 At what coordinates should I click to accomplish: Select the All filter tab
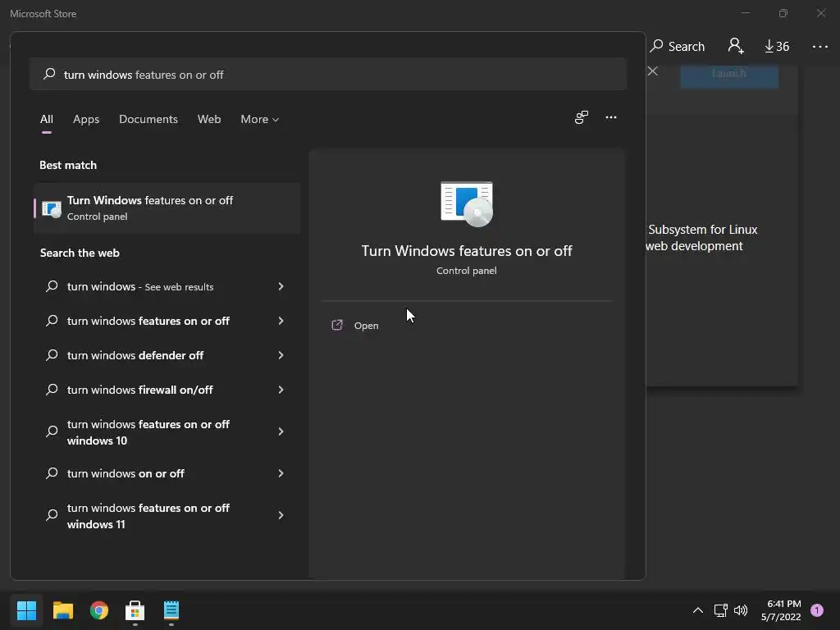tap(47, 119)
